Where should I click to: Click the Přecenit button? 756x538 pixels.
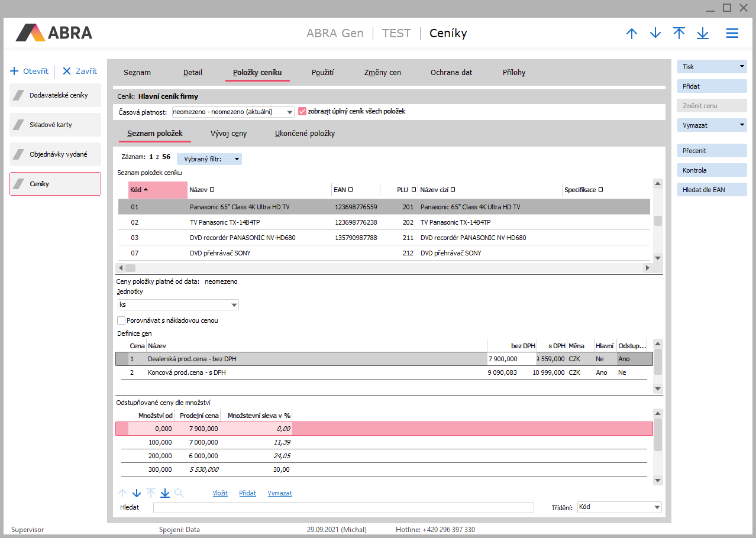[712, 151]
